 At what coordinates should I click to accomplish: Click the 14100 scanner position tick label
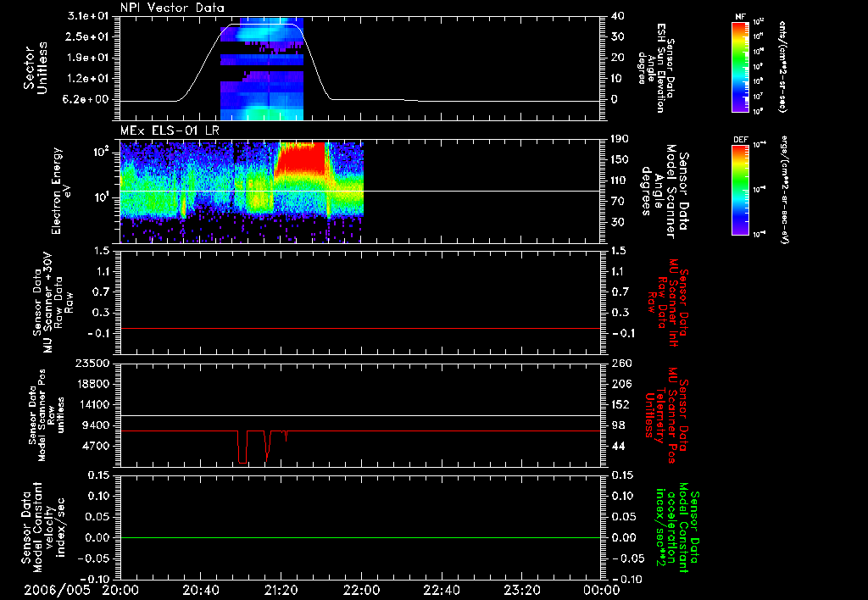click(x=92, y=404)
